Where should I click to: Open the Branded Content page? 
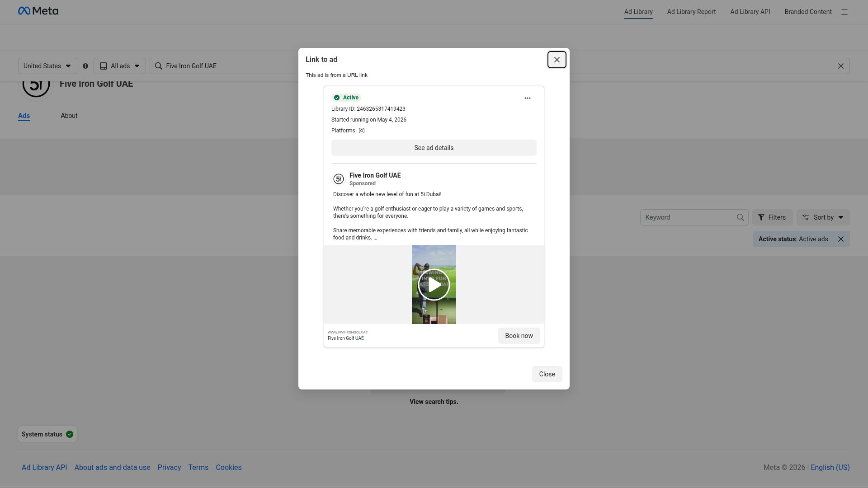click(808, 12)
